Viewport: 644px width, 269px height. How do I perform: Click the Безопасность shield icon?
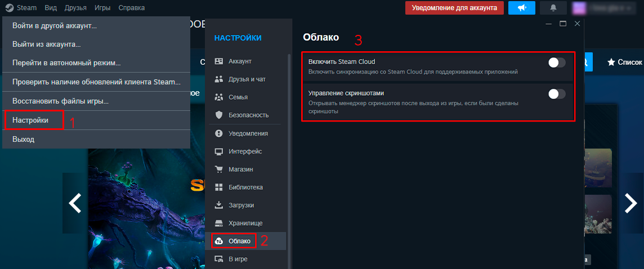(219, 115)
